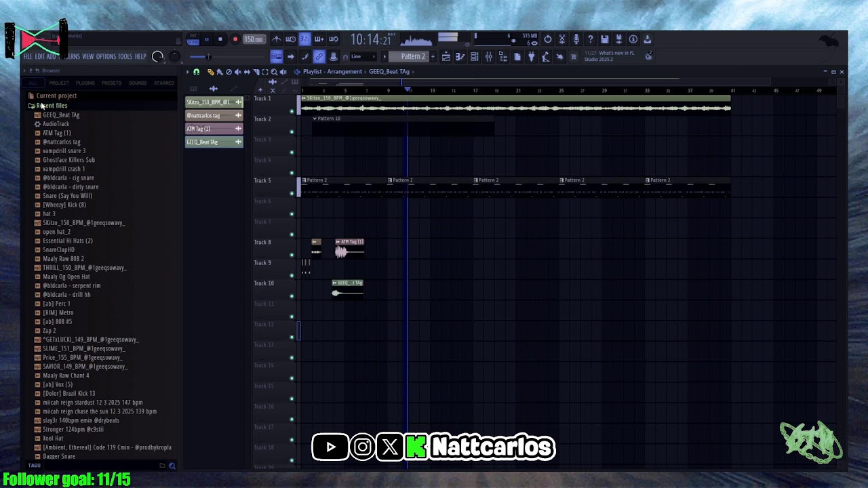The image size is (868, 488).
Task: Open the Line snap dropdown
Action: [x=363, y=57]
